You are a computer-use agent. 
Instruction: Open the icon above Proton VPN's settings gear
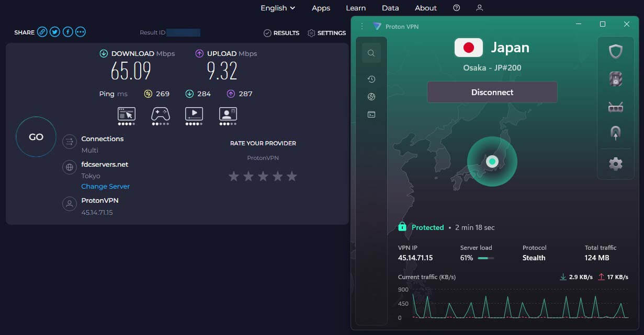coord(615,133)
